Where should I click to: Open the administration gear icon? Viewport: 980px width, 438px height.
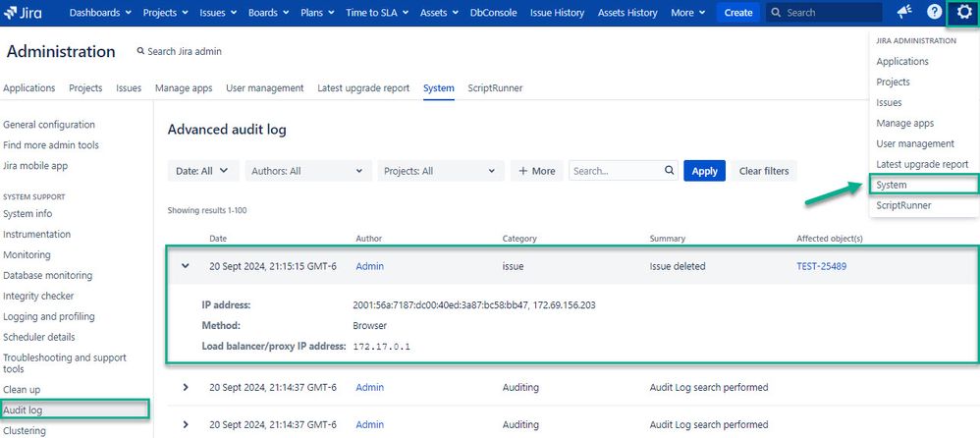click(x=964, y=13)
